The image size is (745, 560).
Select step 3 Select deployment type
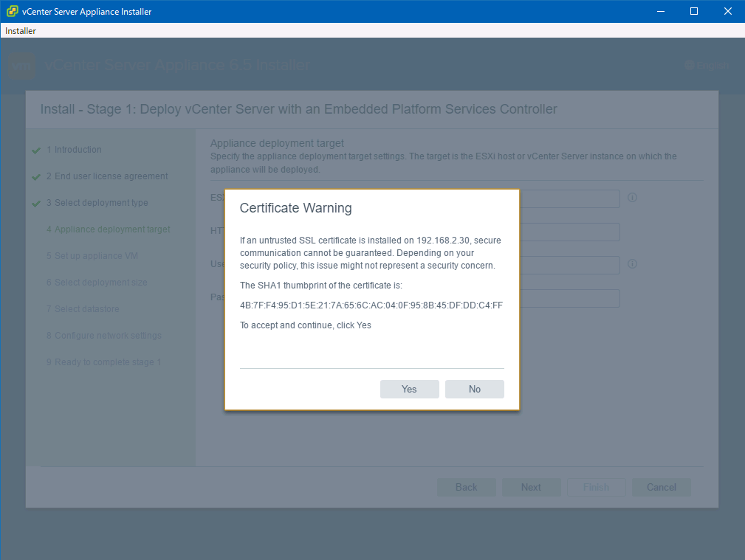point(97,203)
